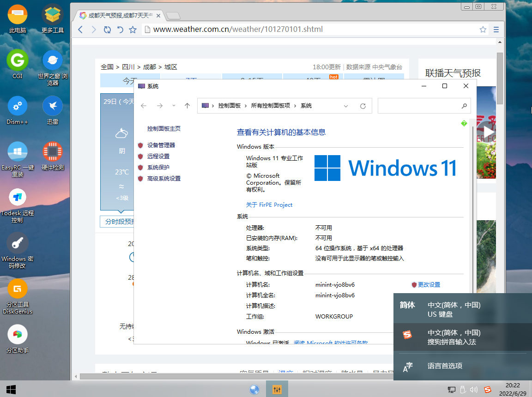
Task: Click the up arrow in System window
Action: point(187,106)
